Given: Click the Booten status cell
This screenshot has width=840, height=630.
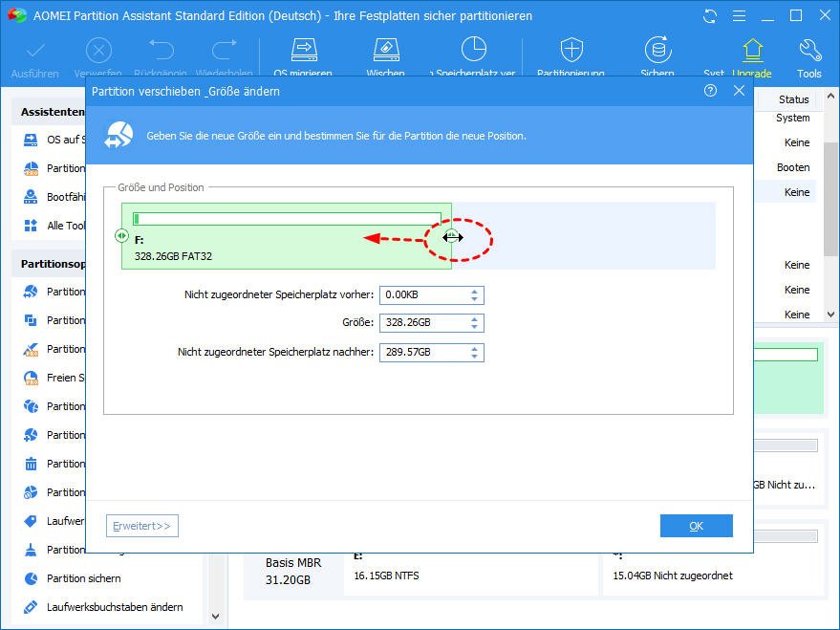Looking at the screenshot, I should [x=793, y=167].
